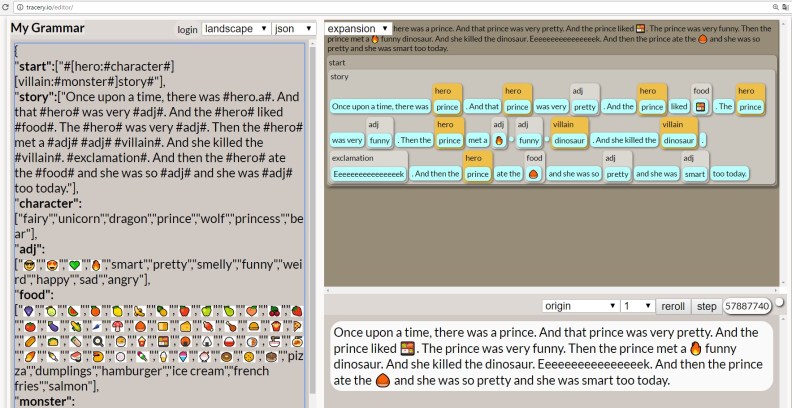Click the Eeeeeeeeeeeeeeek exclamation node
The width and height of the screenshot is (792, 408).
(x=369, y=174)
